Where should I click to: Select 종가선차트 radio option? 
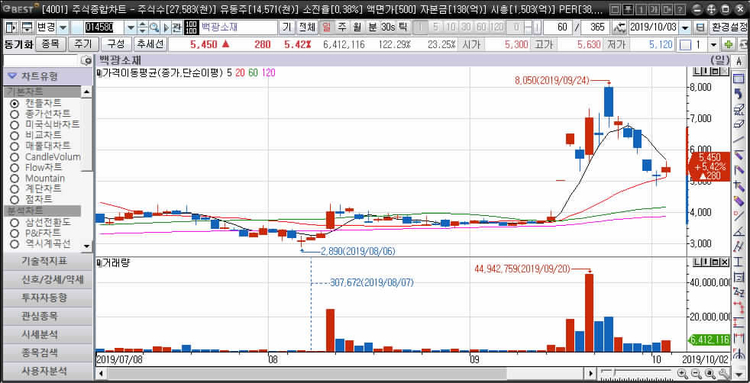pos(14,114)
